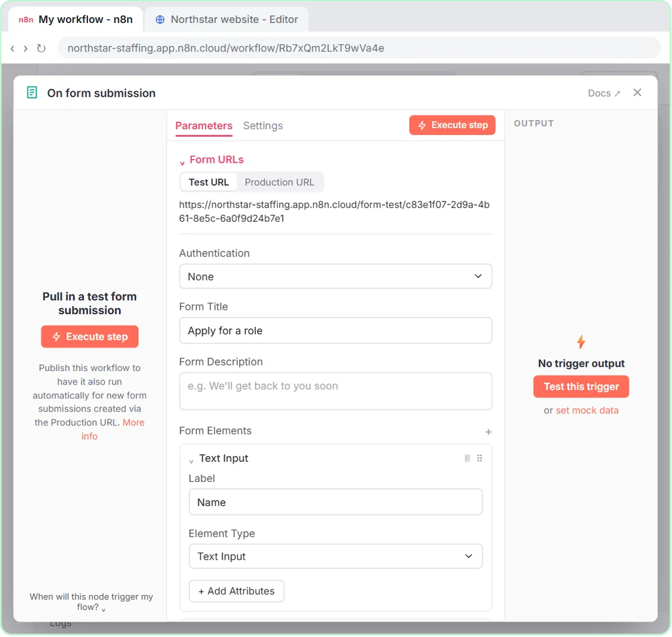
Task: Add a new form element with plus icon
Action: 488,432
